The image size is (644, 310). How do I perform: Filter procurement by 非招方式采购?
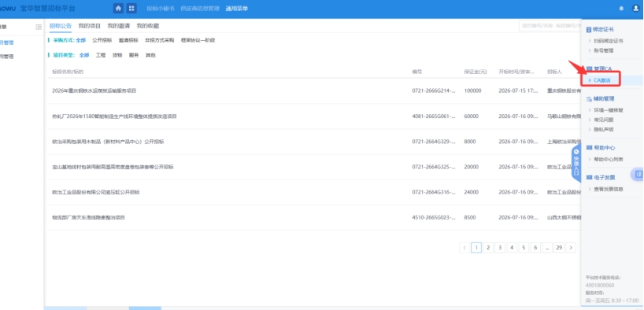click(x=159, y=40)
